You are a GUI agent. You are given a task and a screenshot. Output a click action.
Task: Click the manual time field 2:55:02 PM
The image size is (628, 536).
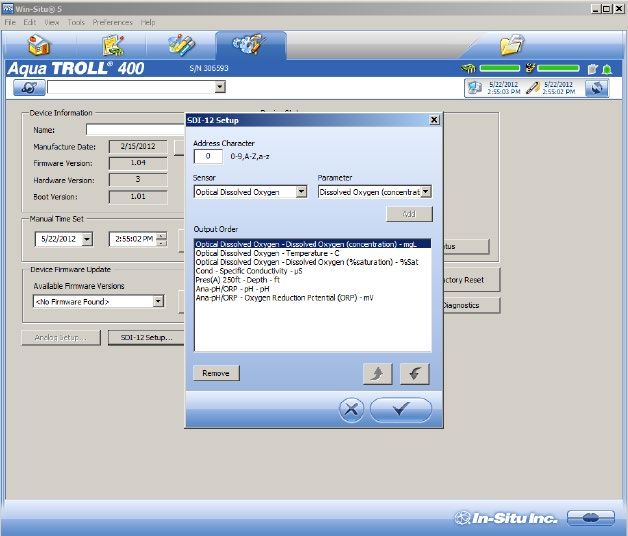[133, 239]
